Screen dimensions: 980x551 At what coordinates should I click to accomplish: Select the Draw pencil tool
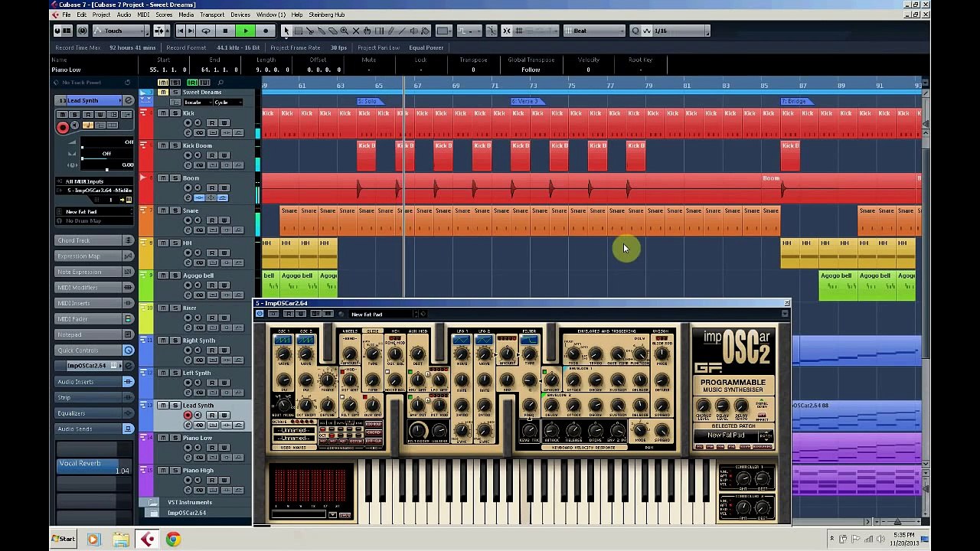[x=390, y=31]
